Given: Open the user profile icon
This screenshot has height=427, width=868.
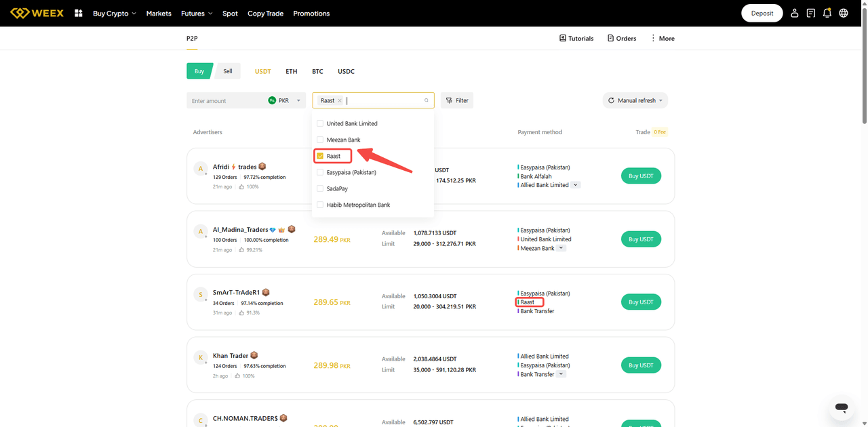Looking at the screenshot, I should click(x=795, y=13).
